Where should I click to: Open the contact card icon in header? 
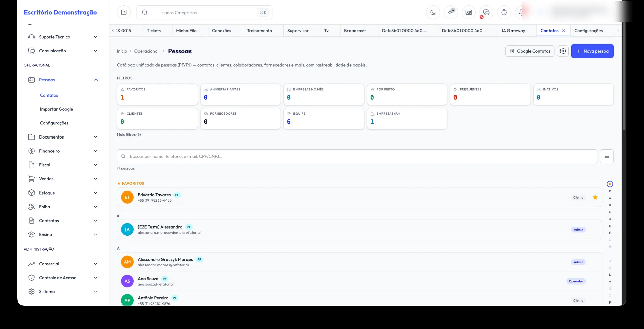coord(469,12)
